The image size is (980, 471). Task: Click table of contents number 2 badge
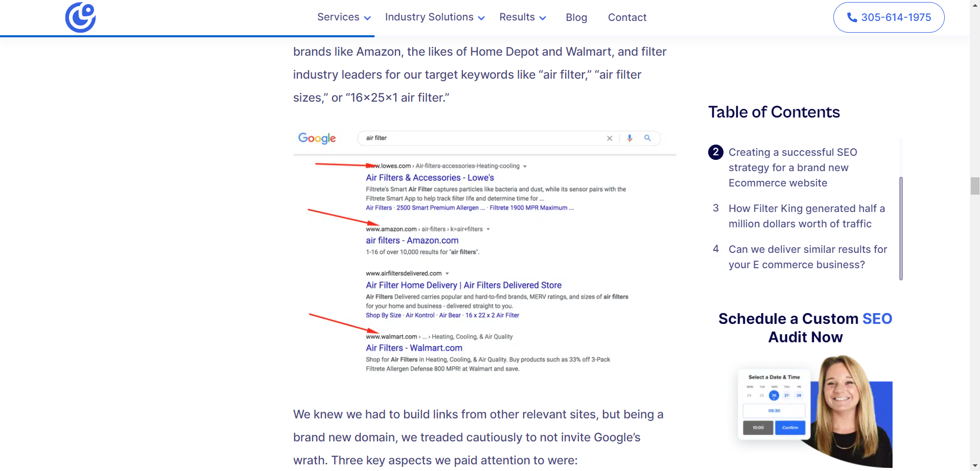pos(716,152)
